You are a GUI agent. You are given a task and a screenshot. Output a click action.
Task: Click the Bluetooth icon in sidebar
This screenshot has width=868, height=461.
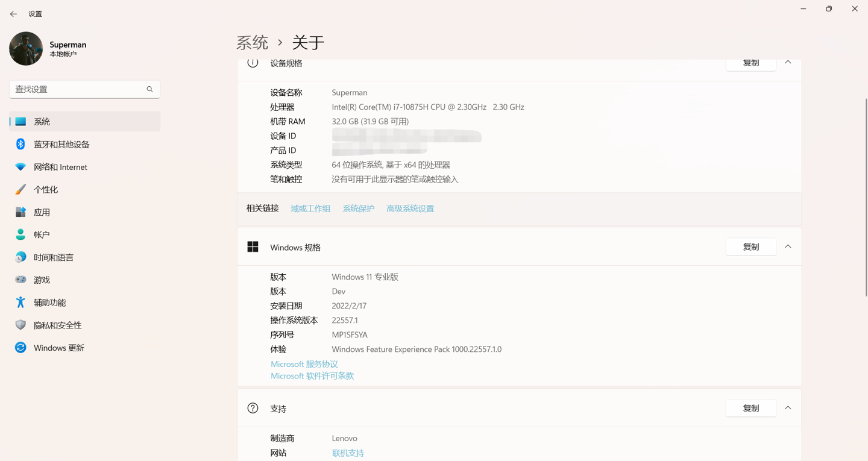pyautogui.click(x=20, y=144)
